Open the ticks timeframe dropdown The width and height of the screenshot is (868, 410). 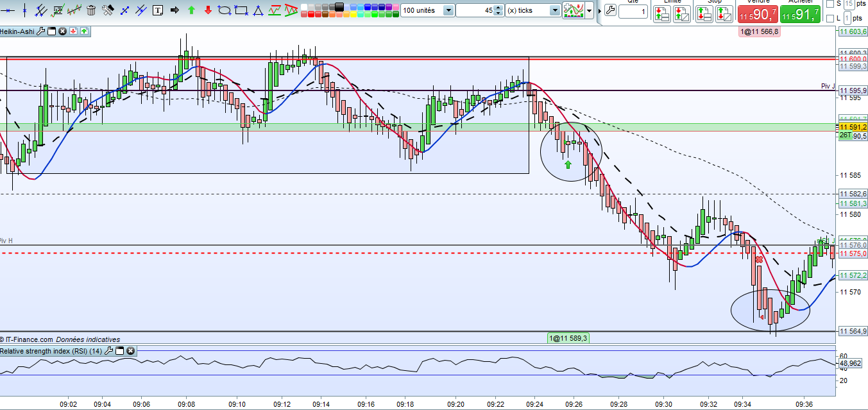coord(555,10)
